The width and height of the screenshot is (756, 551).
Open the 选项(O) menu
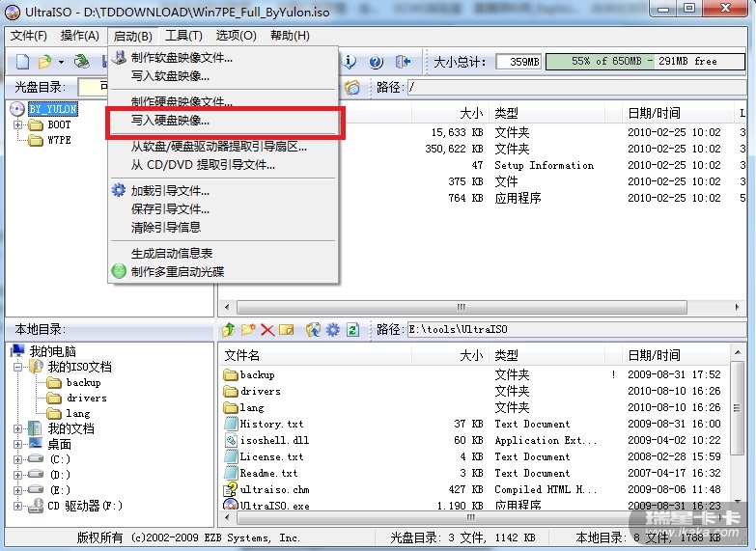(236, 36)
